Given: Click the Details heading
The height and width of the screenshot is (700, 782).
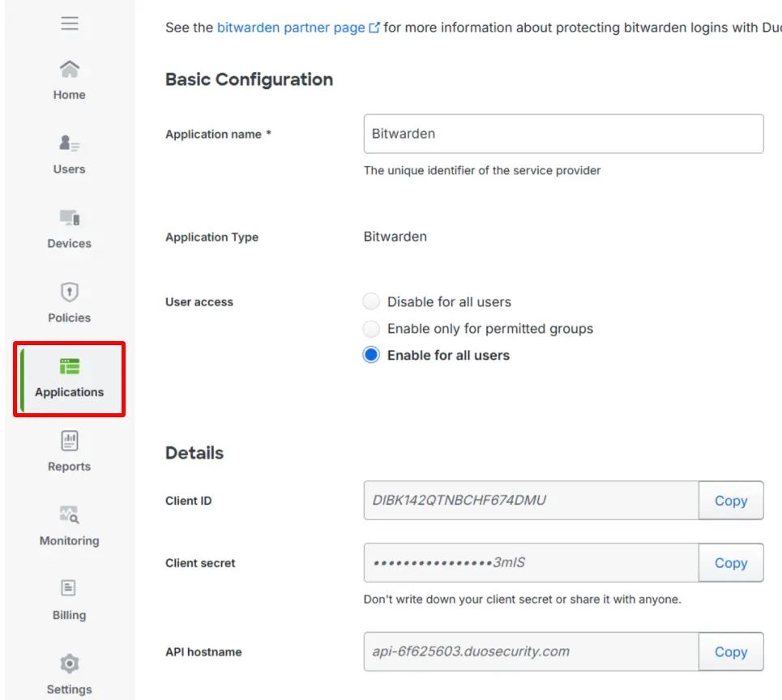Looking at the screenshot, I should (194, 453).
